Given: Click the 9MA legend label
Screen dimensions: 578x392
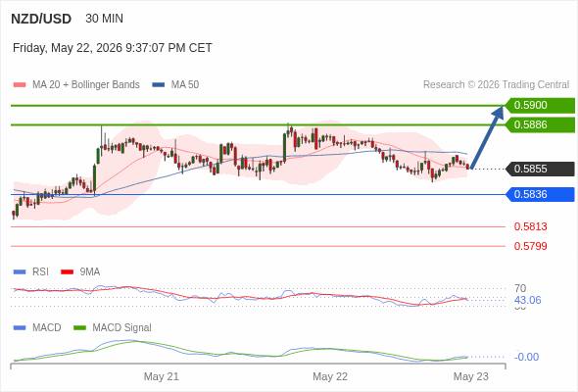Looking at the screenshot, I should [90, 272].
